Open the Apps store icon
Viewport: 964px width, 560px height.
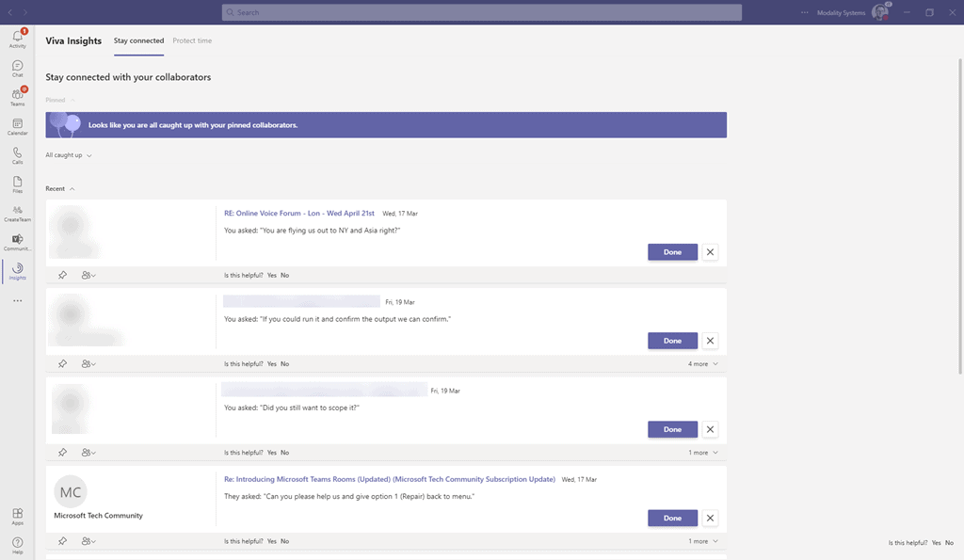(x=17, y=516)
